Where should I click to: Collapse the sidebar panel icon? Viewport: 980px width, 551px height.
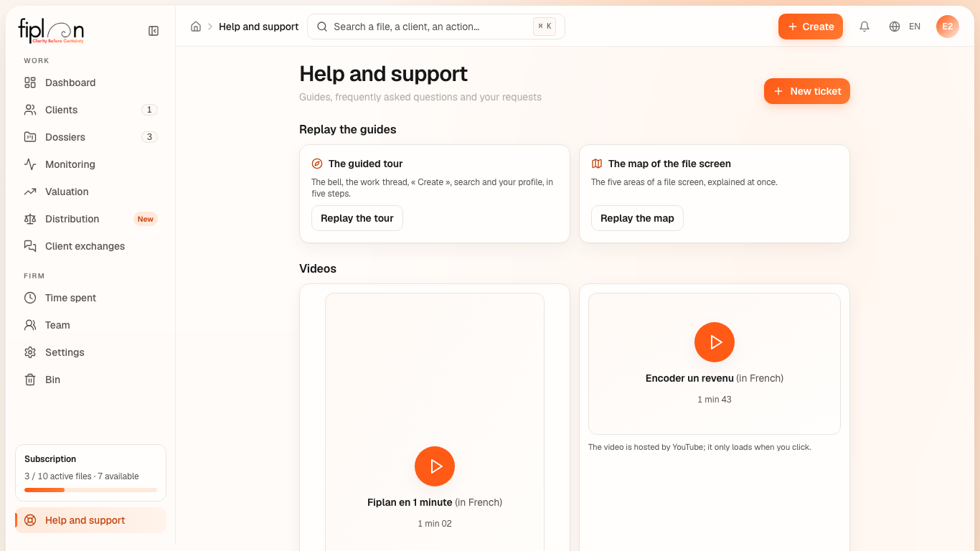(x=154, y=31)
